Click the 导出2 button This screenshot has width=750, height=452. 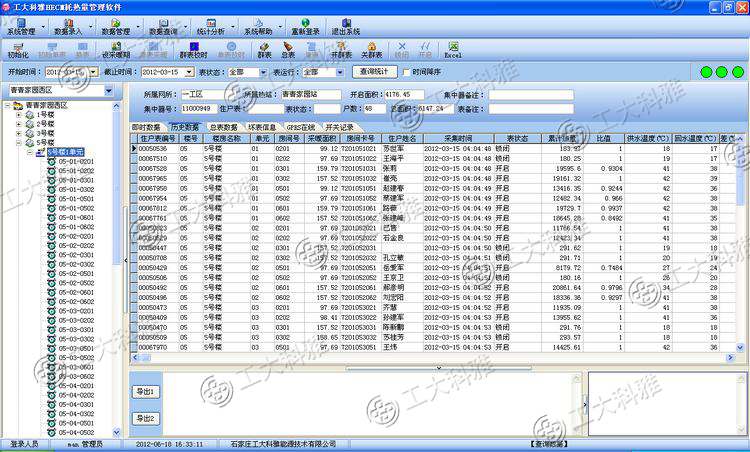145,419
